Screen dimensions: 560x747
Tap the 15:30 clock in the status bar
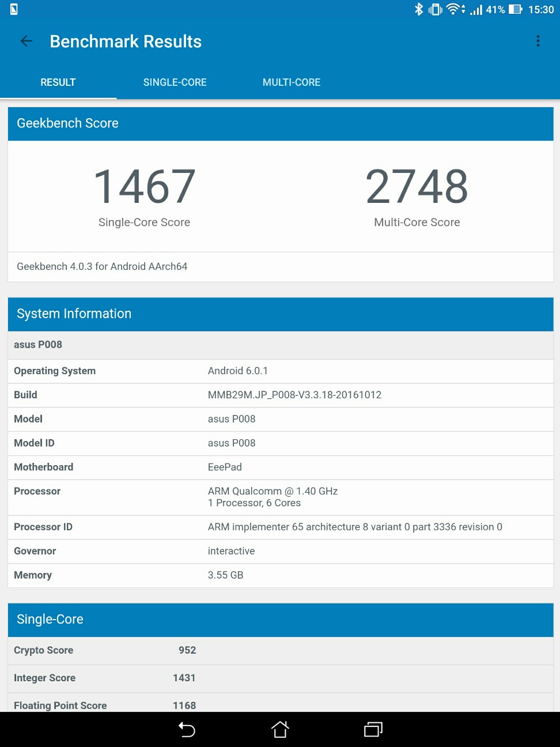click(x=541, y=9)
